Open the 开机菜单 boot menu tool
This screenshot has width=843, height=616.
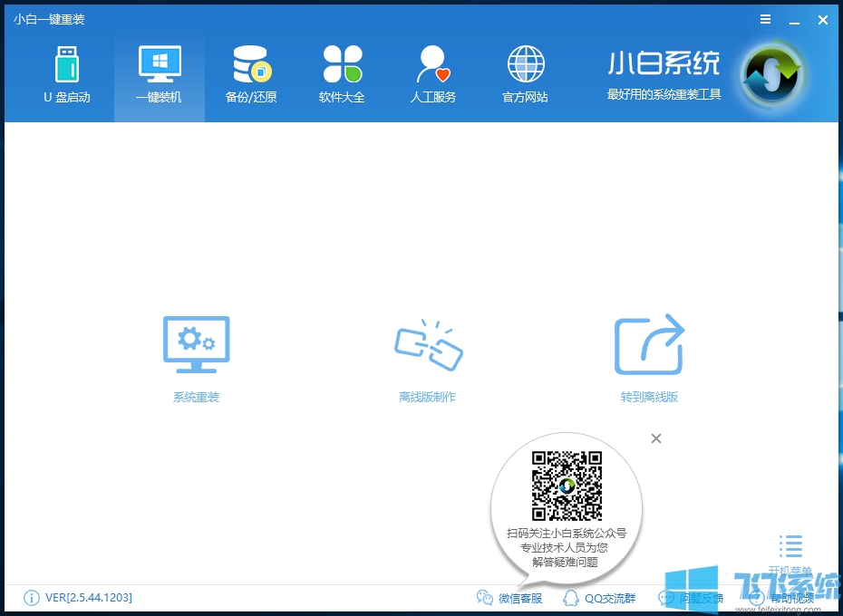[x=790, y=548]
